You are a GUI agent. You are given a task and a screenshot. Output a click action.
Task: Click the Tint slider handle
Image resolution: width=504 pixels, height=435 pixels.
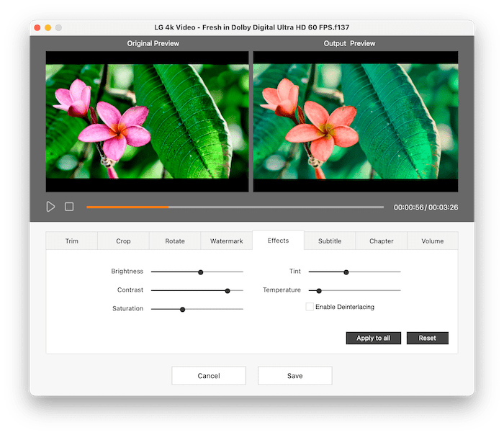point(346,272)
